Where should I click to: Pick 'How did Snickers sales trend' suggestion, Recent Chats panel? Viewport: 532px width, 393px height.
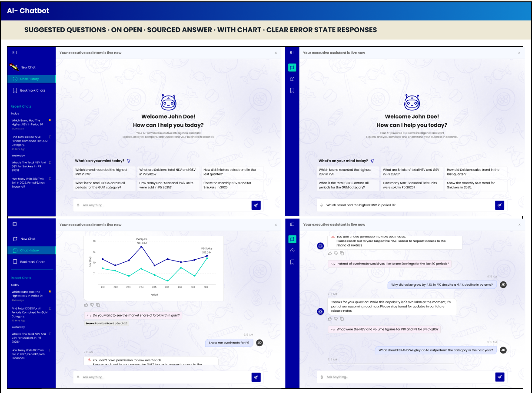point(233,172)
